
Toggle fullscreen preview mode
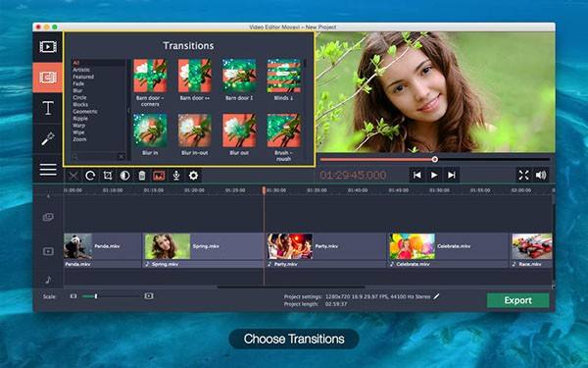point(523,175)
